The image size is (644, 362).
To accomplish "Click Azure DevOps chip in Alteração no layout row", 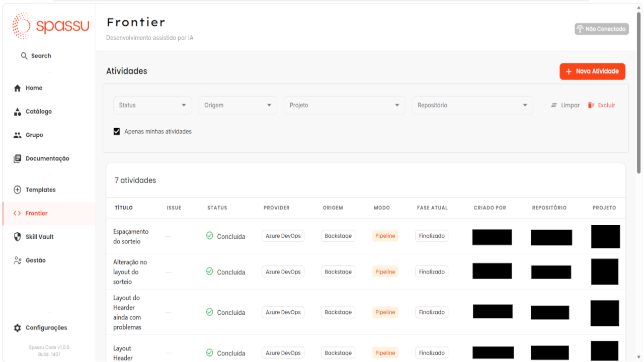I will coord(283,271).
